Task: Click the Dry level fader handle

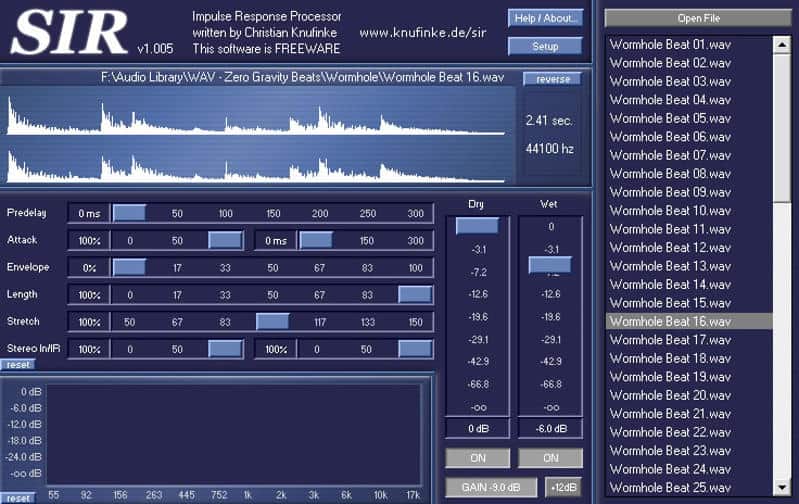Action: [x=476, y=226]
